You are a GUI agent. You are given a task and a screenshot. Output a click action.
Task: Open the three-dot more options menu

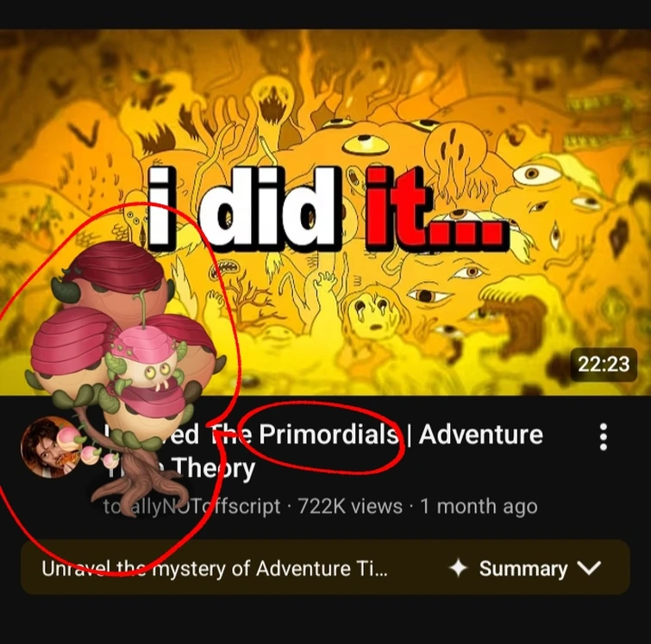pos(604,437)
